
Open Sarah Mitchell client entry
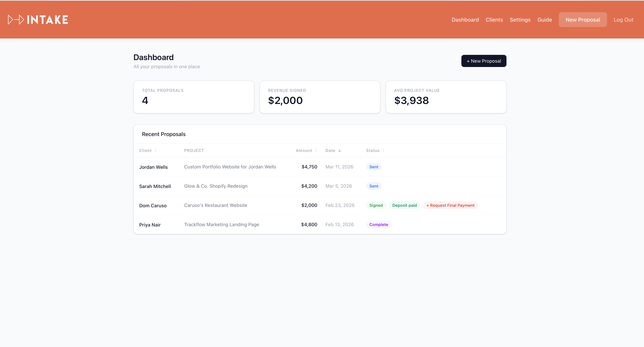click(155, 186)
